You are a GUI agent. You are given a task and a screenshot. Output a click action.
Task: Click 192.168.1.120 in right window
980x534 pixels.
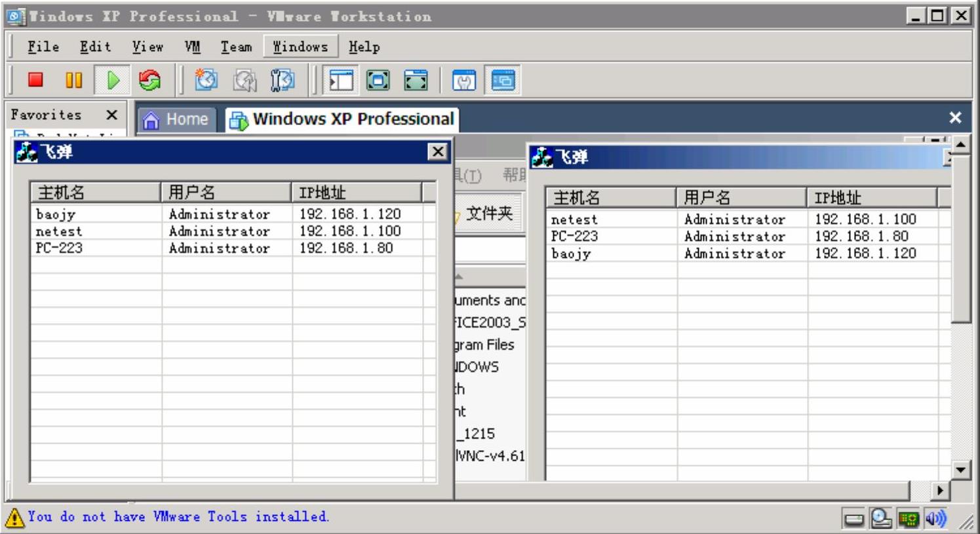point(865,254)
